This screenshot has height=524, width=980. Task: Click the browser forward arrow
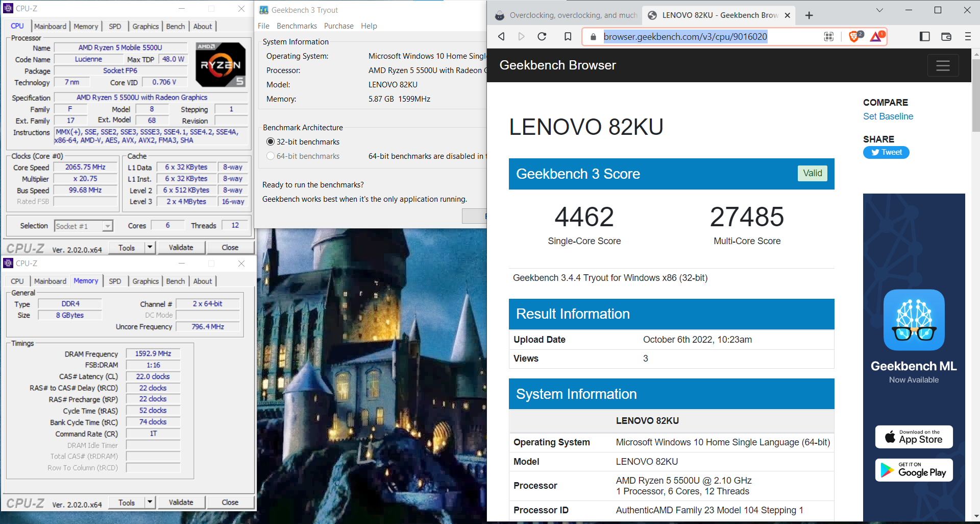(x=521, y=36)
